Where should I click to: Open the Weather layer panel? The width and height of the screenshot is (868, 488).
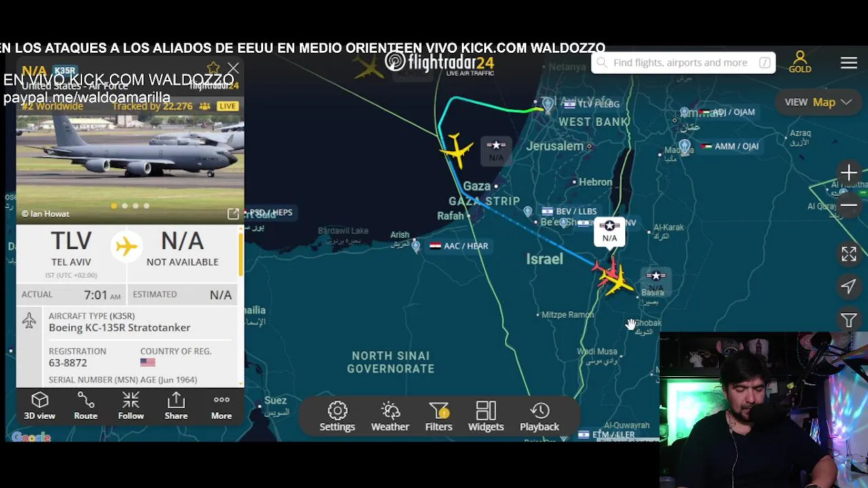click(x=390, y=416)
